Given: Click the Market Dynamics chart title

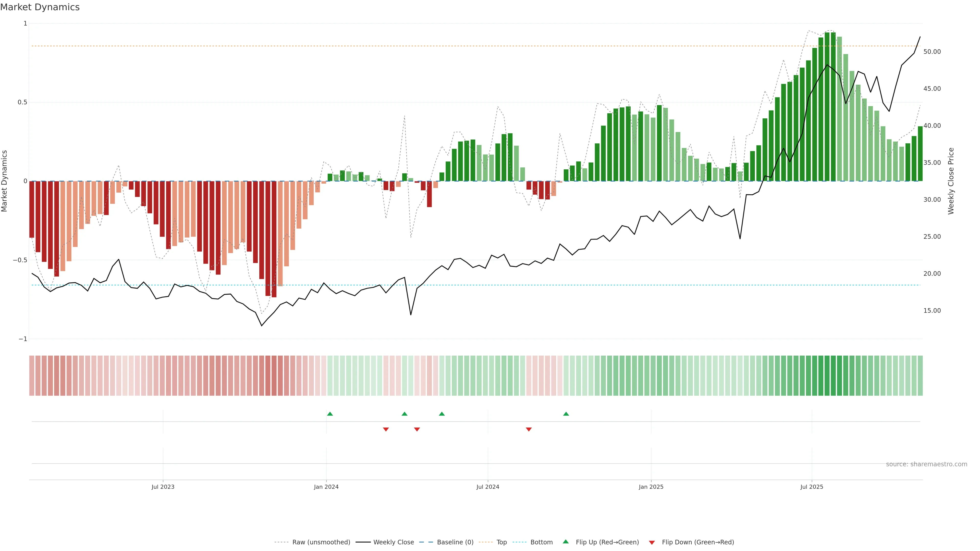Looking at the screenshot, I should point(40,7).
